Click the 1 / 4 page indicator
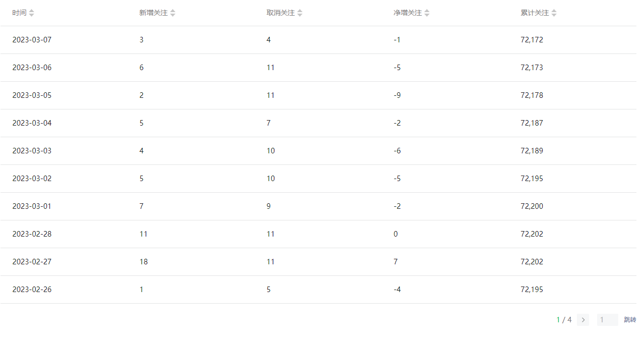Image resolution: width=644 pixels, height=341 pixels. pos(564,320)
